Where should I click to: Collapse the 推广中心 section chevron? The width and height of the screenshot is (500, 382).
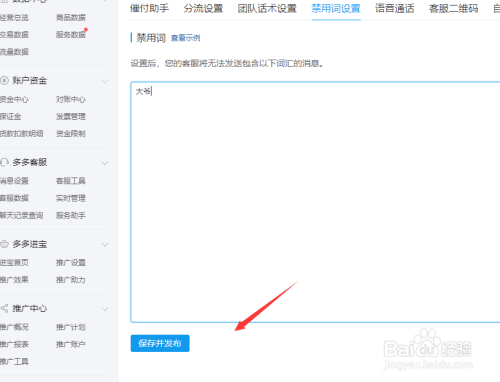tap(105, 309)
